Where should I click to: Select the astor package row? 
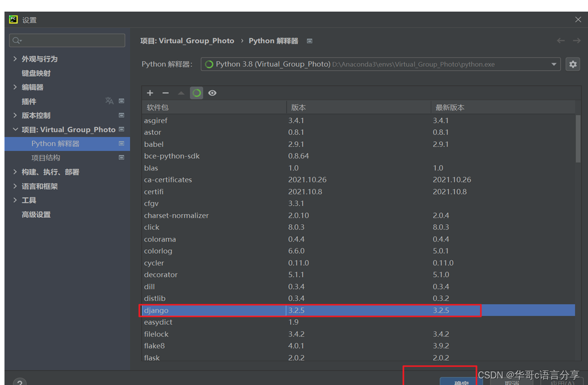pos(358,132)
